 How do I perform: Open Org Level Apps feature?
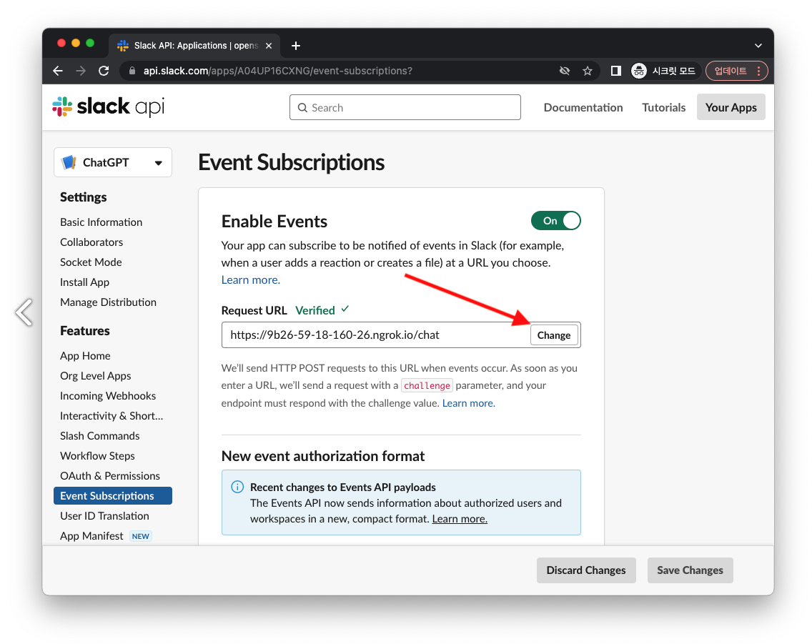coord(95,376)
